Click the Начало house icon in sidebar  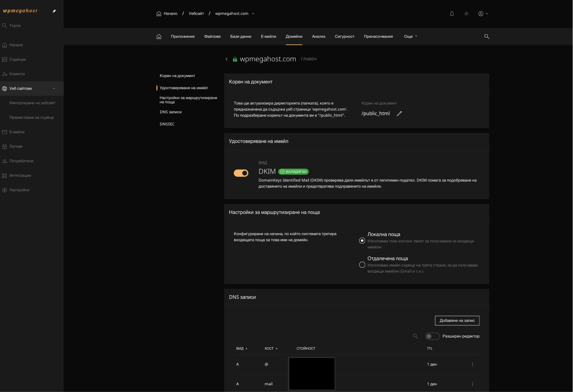[5, 45]
